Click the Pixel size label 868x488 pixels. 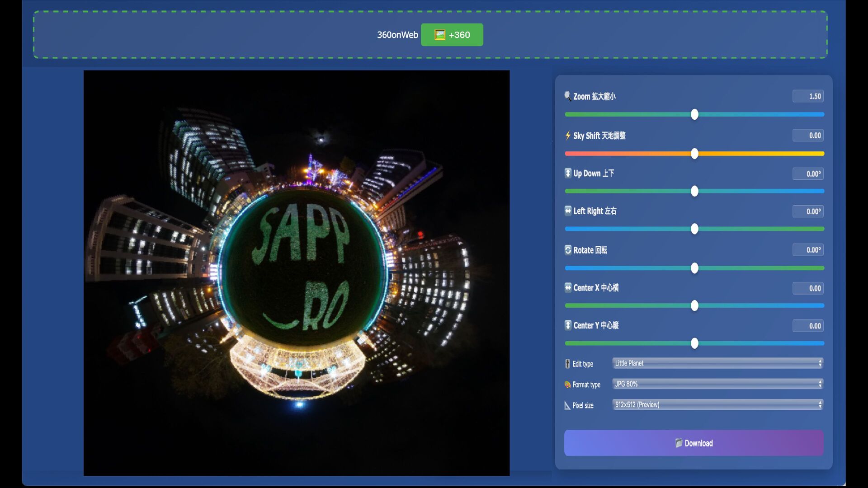tap(583, 405)
